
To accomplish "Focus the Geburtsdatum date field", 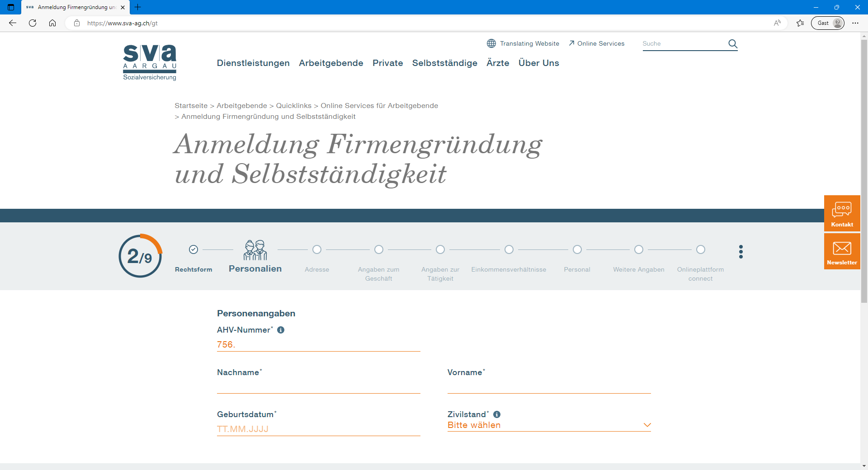I will click(318, 429).
